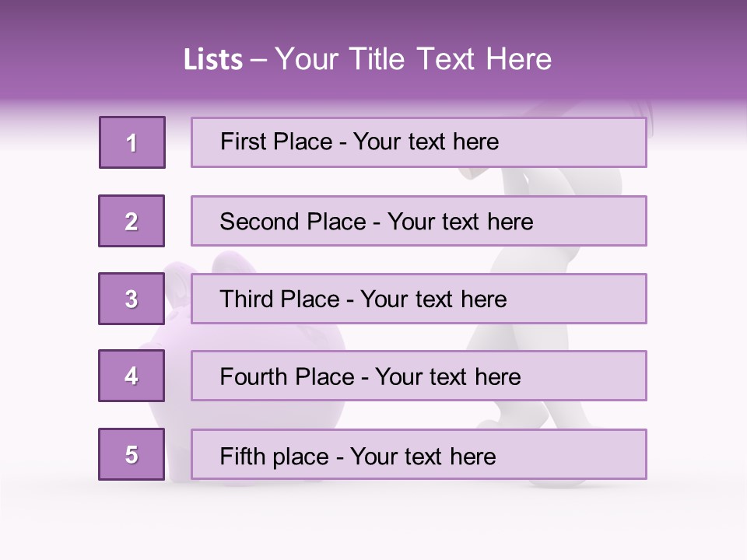Click the words Second Place

(x=293, y=222)
